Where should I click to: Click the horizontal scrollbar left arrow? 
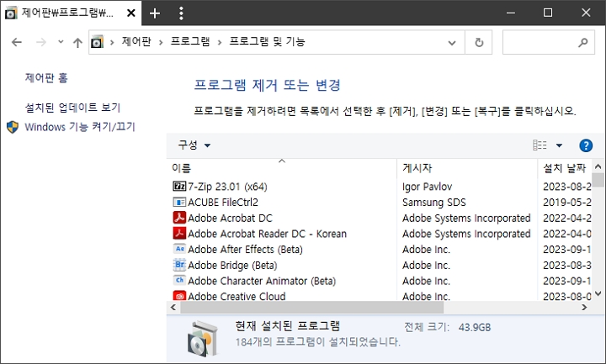173,308
